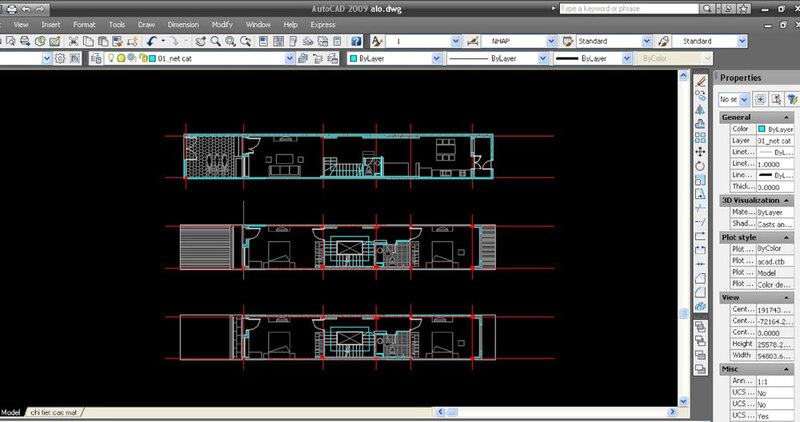Undo the last action with arrow icon
Image resolution: width=800 pixels, height=422 pixels.
pos(152,41)
